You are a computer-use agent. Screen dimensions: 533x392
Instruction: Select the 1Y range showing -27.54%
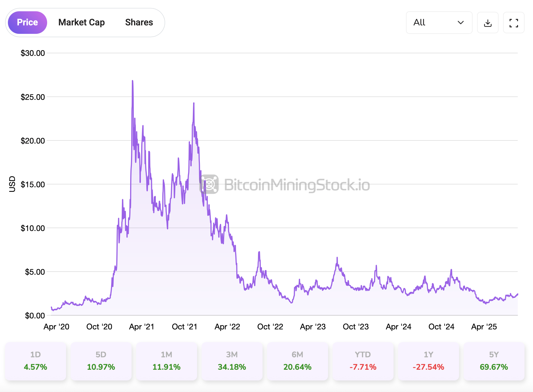pos(429,361)
